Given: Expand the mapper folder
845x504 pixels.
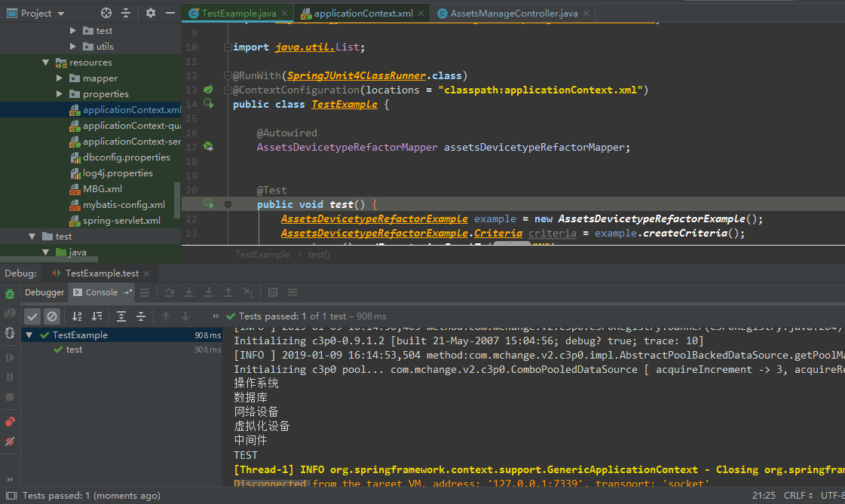Looking at the screenshot, I should tap(60, 78).
